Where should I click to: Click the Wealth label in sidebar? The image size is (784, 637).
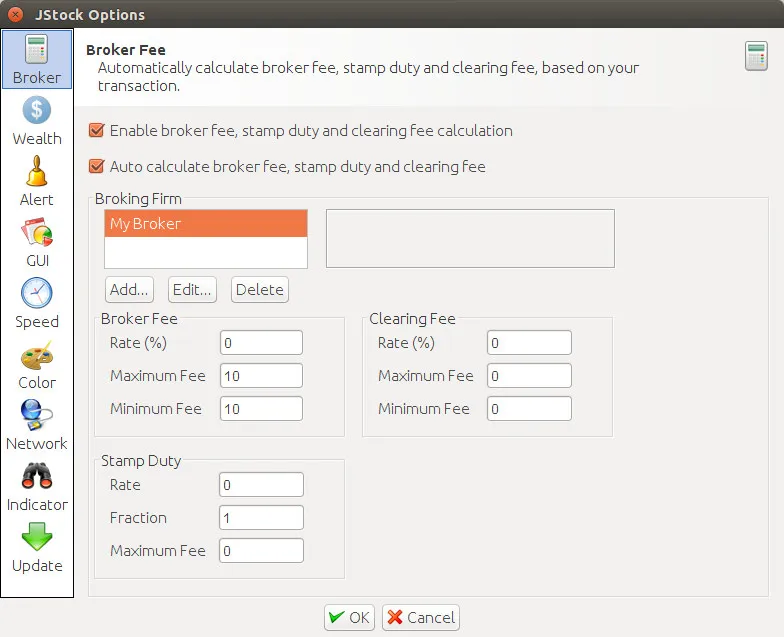pyautogui.click(x=37, y=138)
